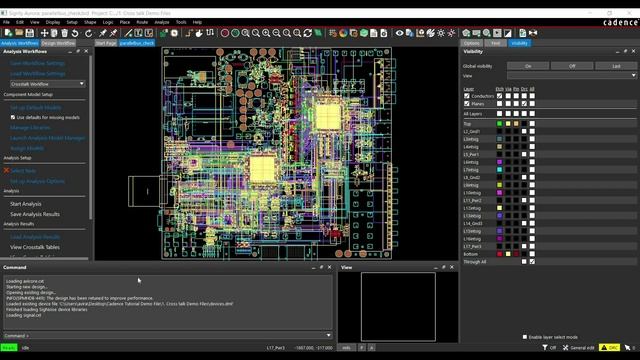Click the cyan L7 layer Etch color swatch
640x360 pixels.
coord(499,170)
